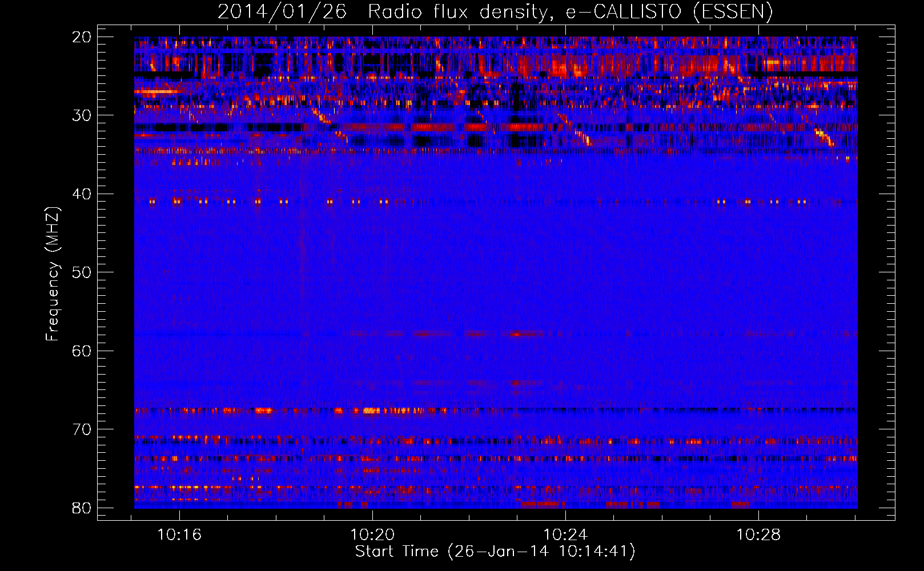Screen dimensions: 924x571
Task: Click the 'Start Time (26-Jan-14 10:14:41)' axis label
Action: click(x=495, y=552)
